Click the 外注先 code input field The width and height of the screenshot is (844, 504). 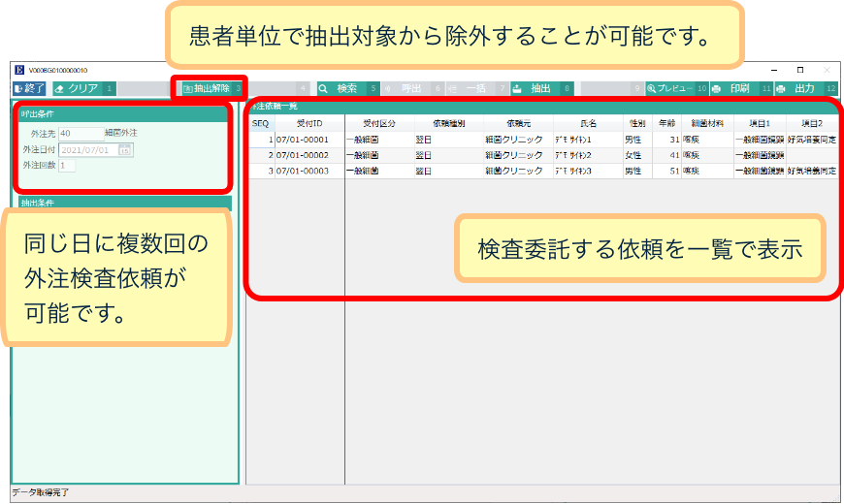tap(80, 133)
